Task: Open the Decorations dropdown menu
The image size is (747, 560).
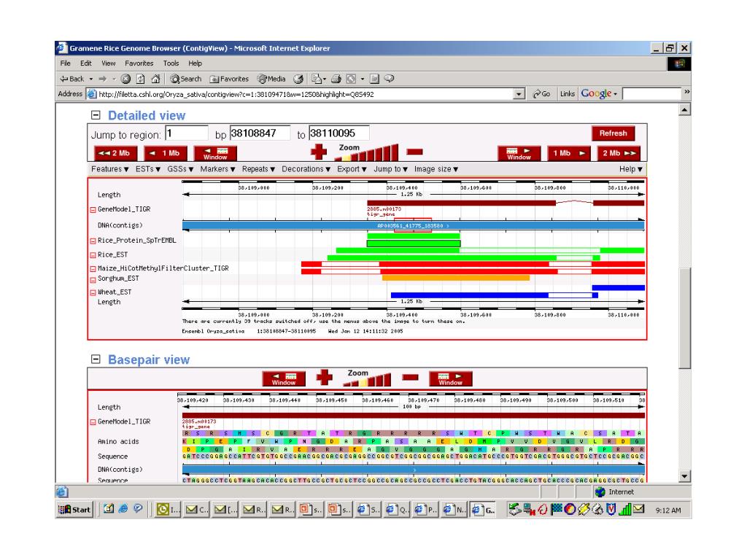Action: (x=306, y=169)
